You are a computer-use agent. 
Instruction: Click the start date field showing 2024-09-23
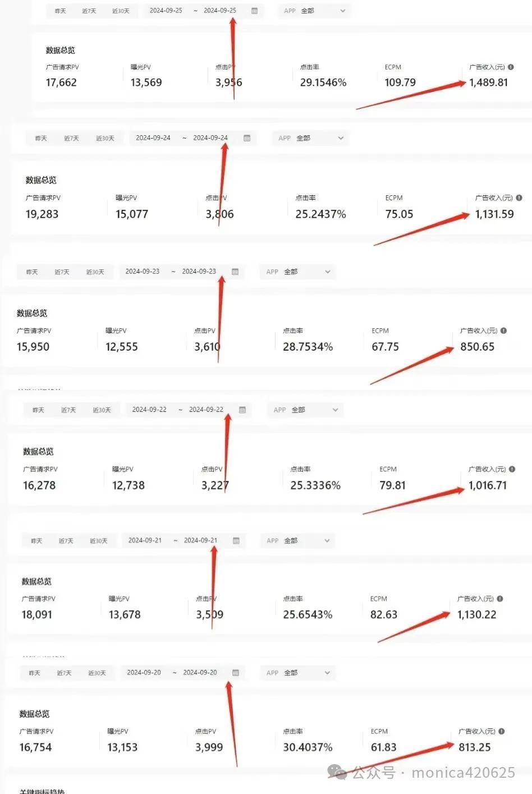pos(143,272)
